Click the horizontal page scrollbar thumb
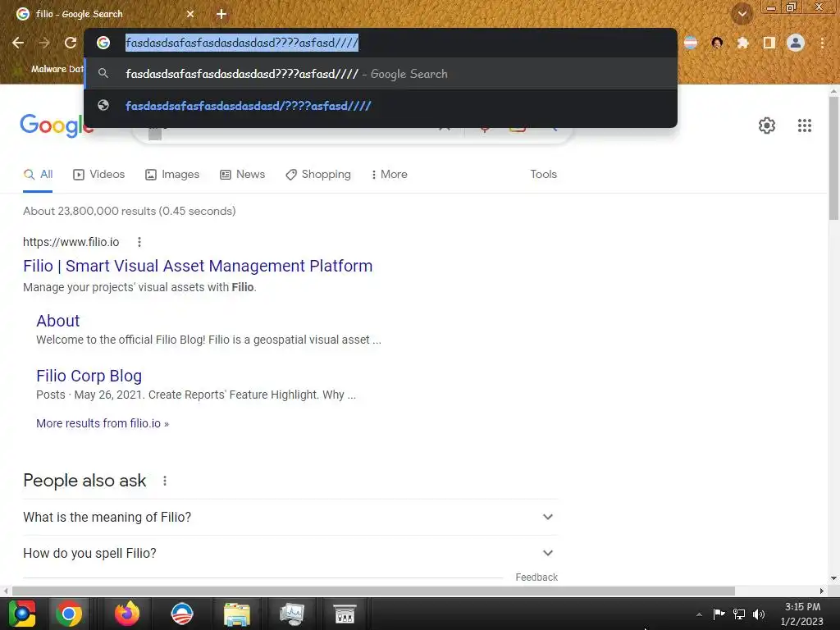840x630 pixels. 373,591
